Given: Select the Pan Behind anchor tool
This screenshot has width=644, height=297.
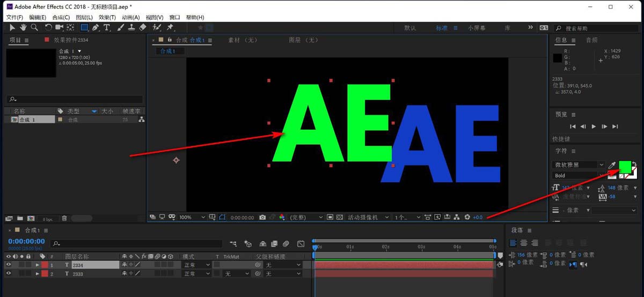Looking at the screenshot, I should pos(70,27).
